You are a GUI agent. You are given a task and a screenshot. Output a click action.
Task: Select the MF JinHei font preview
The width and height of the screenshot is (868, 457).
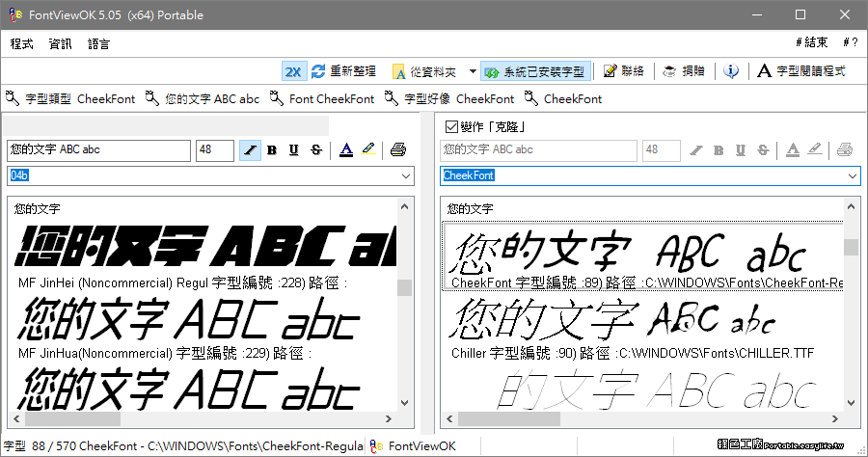point(203,257)
